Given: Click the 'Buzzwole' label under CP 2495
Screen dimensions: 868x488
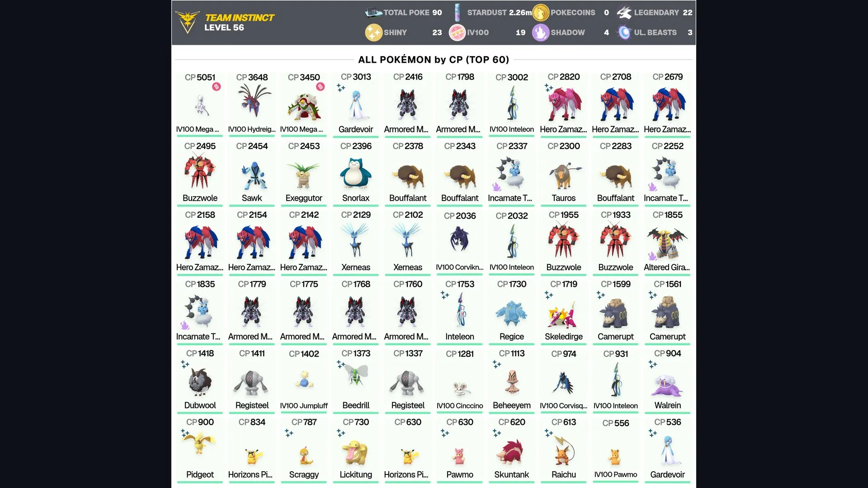Looking at the screenshot, I should click(200, 198).
